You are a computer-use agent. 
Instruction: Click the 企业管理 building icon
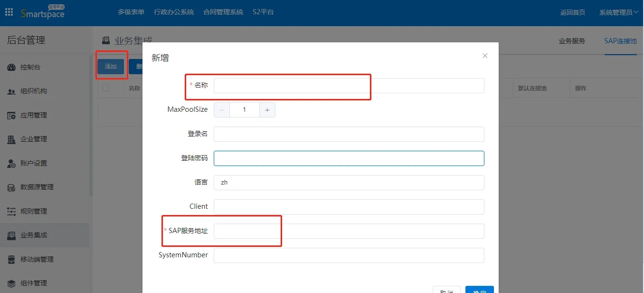pyautogui.click(x=11, y=139)
